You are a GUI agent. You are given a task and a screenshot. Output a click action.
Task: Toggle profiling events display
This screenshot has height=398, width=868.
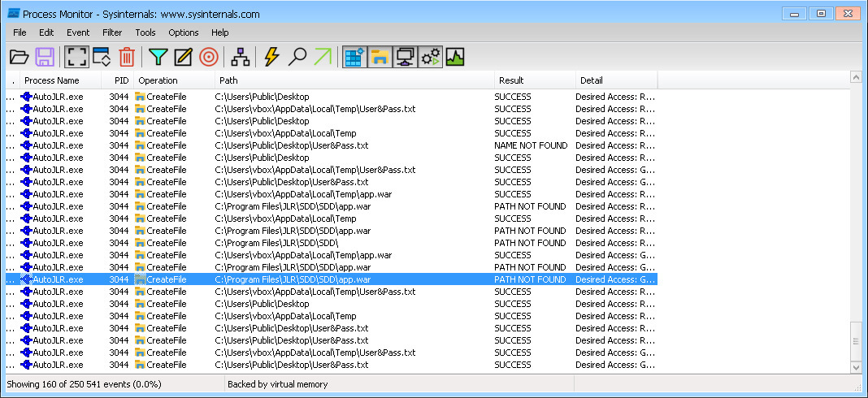click(455, 57)
